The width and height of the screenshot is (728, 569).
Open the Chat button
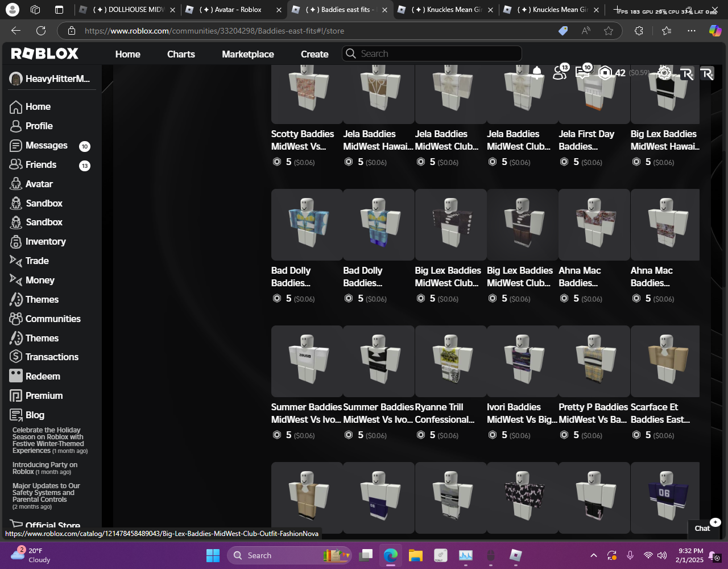(x=704, y=527)
